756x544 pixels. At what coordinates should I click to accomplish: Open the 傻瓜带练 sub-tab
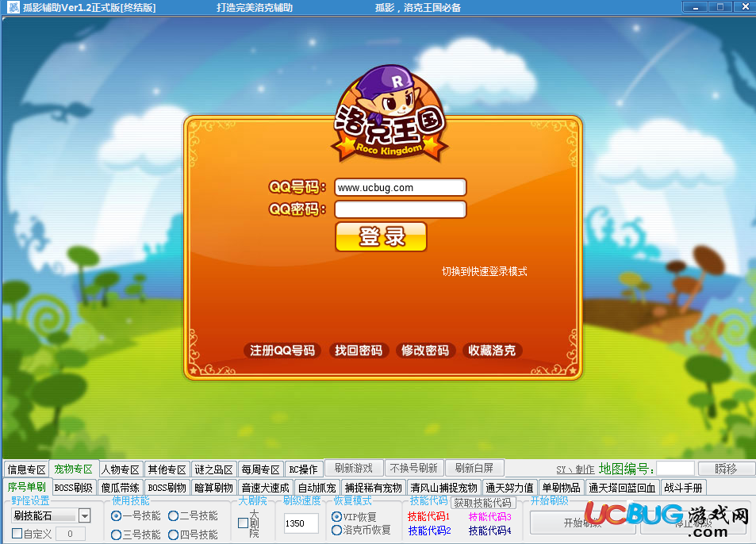[x=120, y=488]
